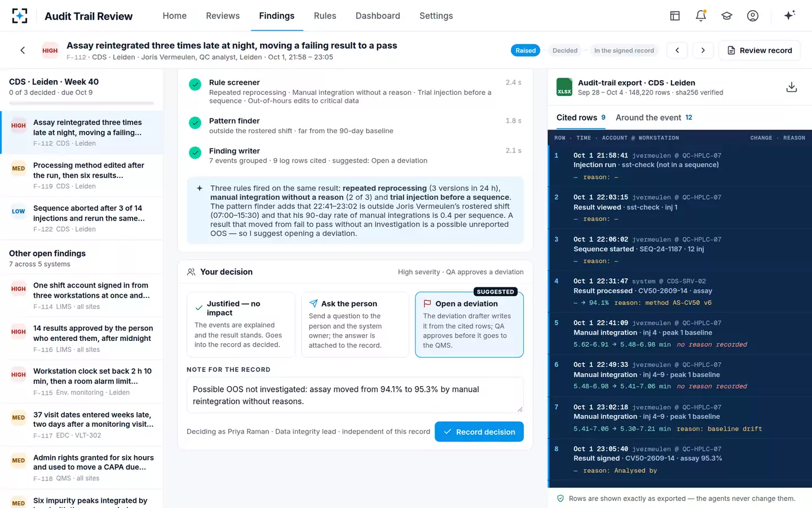
Task: Click the Week 40 decided progress bar
Action: (81, 103)
